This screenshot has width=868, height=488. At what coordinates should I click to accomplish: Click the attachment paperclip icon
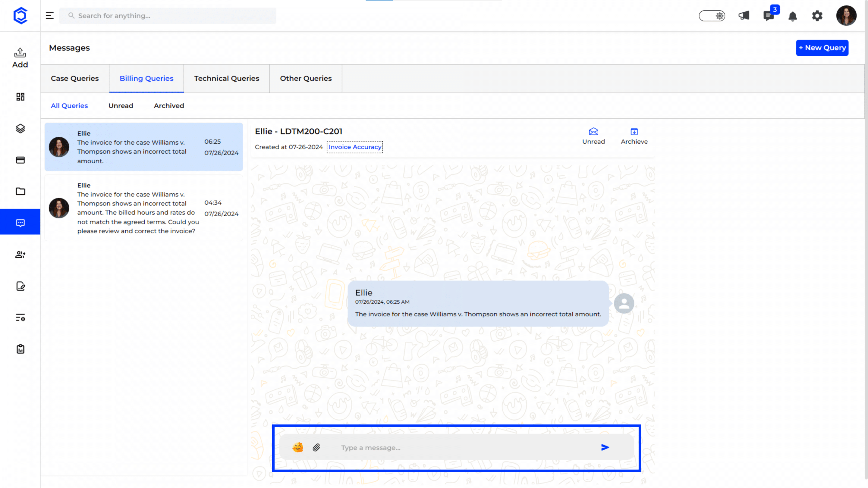pos(316,447)
